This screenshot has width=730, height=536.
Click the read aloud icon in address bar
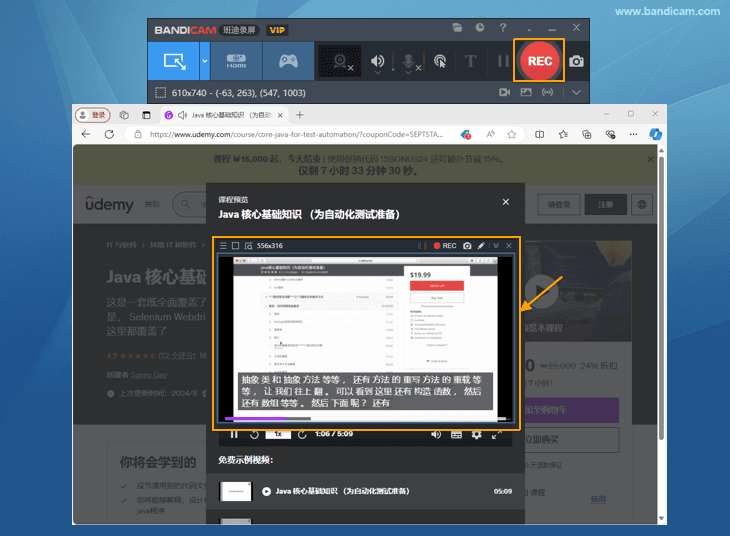(490, 134)
